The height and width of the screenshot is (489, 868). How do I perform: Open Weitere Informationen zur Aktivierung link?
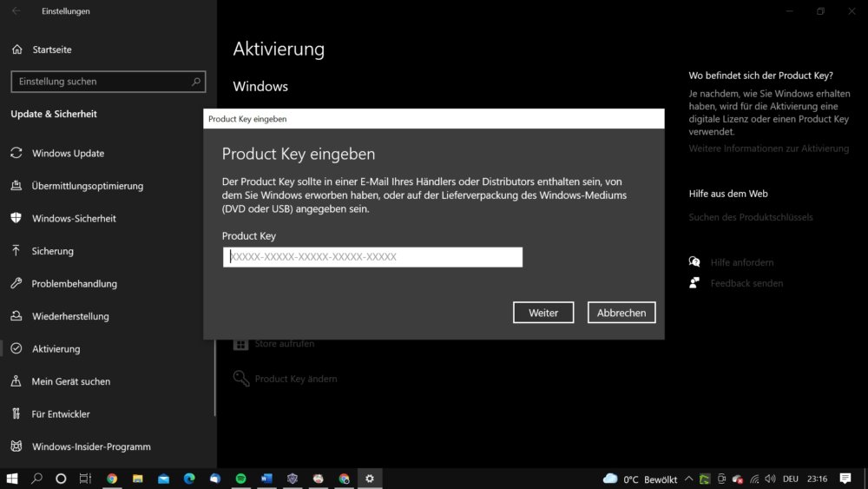pyautogui.click(x=768, y=149)
